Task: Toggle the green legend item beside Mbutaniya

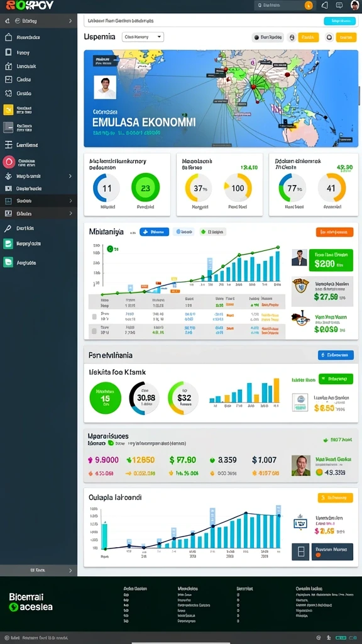Action: [212, 232]
